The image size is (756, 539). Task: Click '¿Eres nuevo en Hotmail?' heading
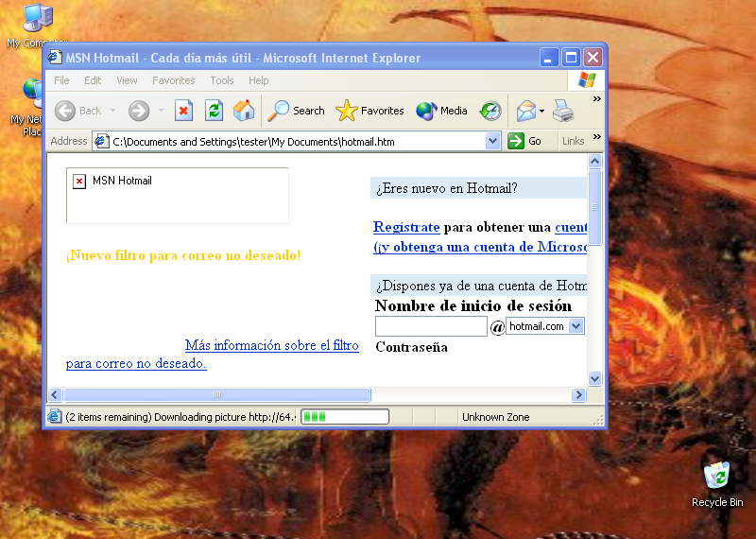coord(446,188)
